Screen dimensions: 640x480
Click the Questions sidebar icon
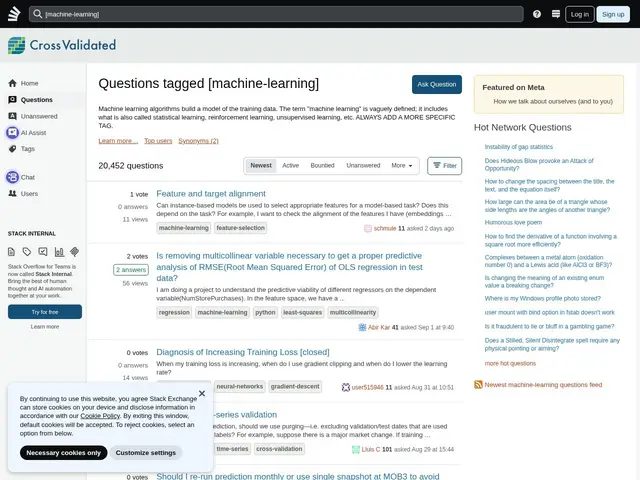(x=13, y=100)
